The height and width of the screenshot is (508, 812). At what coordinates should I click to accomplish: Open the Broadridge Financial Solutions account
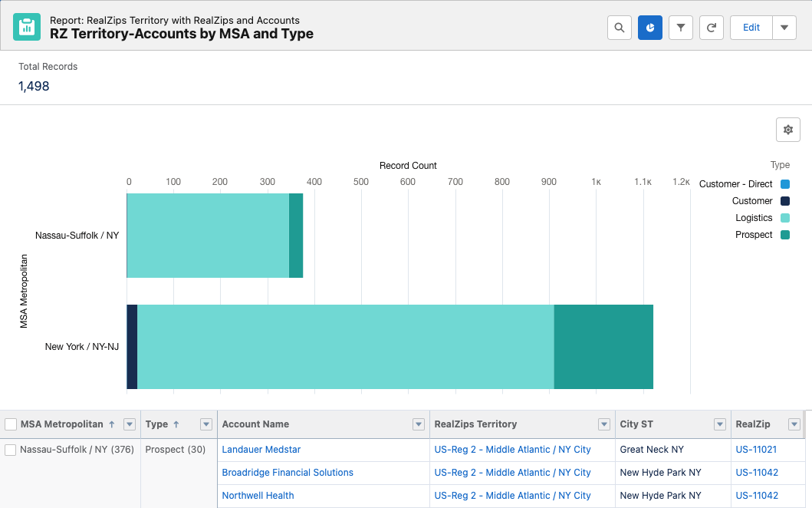[288, 473]
